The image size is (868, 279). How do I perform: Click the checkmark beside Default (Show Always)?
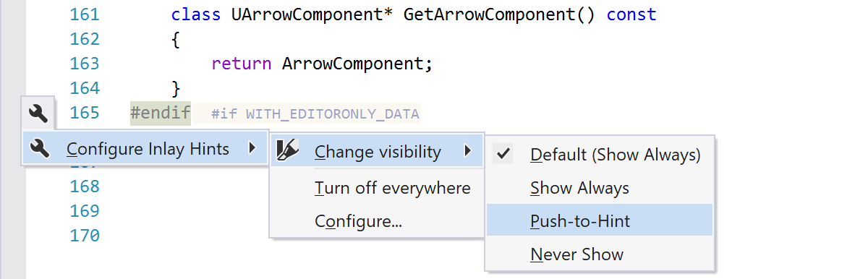point(504,154)
